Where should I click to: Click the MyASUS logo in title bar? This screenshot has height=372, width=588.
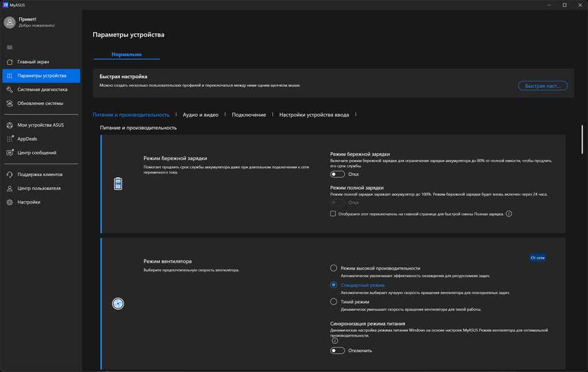click(5, 5)
